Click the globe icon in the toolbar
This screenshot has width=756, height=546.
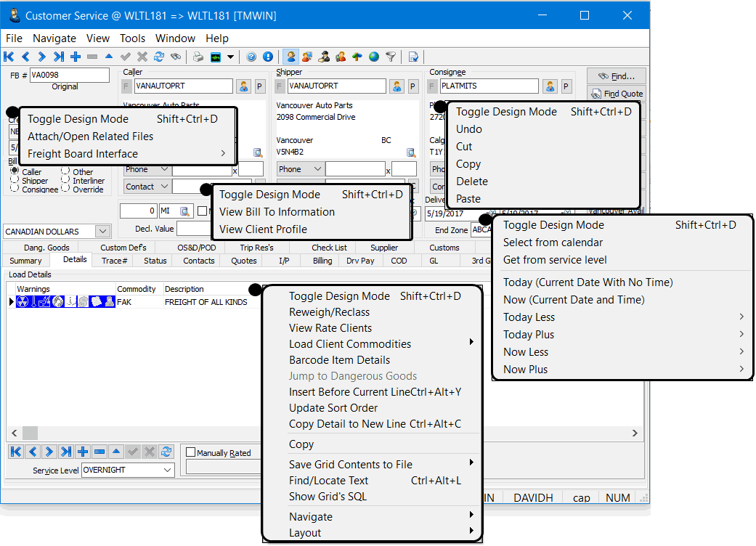coord(373,57)
